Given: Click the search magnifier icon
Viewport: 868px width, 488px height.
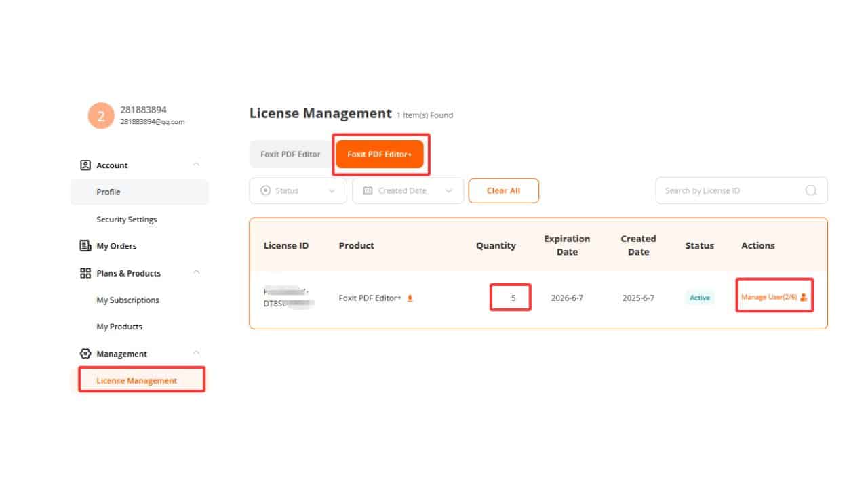Looking at the screenshot, I should click(811, 190).
